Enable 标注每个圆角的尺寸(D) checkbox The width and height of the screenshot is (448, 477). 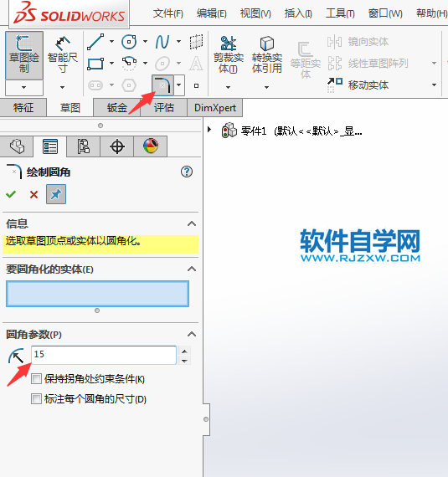pos(36,399)
